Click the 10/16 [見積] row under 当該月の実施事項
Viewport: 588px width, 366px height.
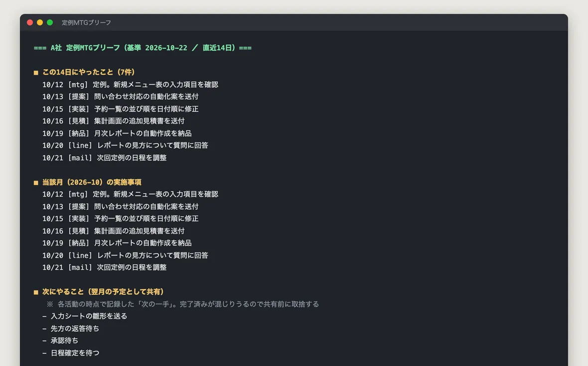click(x=113, y=231)
